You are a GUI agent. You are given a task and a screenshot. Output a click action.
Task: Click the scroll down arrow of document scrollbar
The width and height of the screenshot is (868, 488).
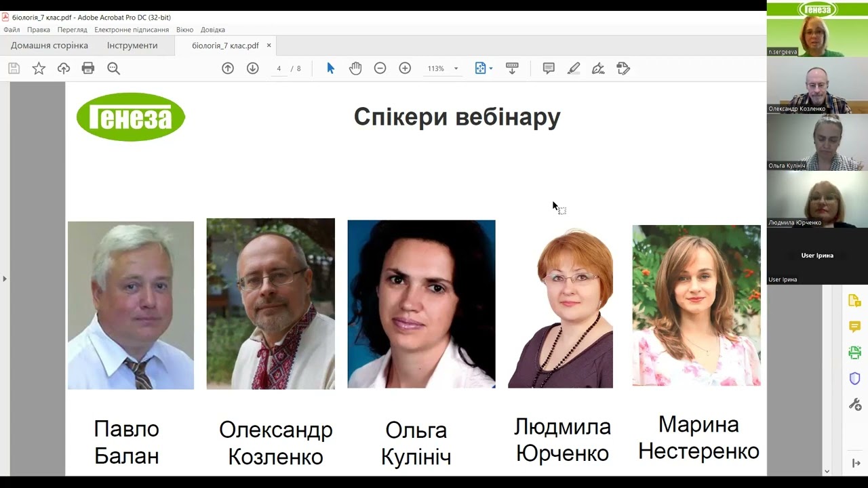point(827,471)
